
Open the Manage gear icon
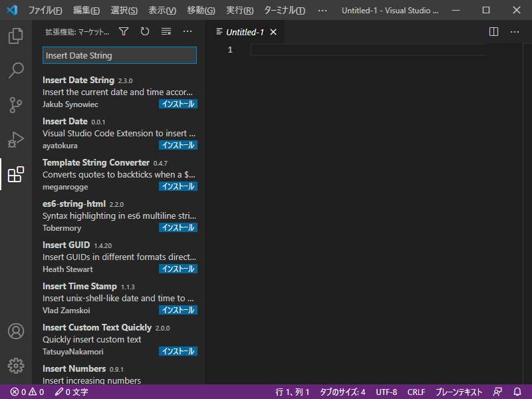(x=15, y=366)
